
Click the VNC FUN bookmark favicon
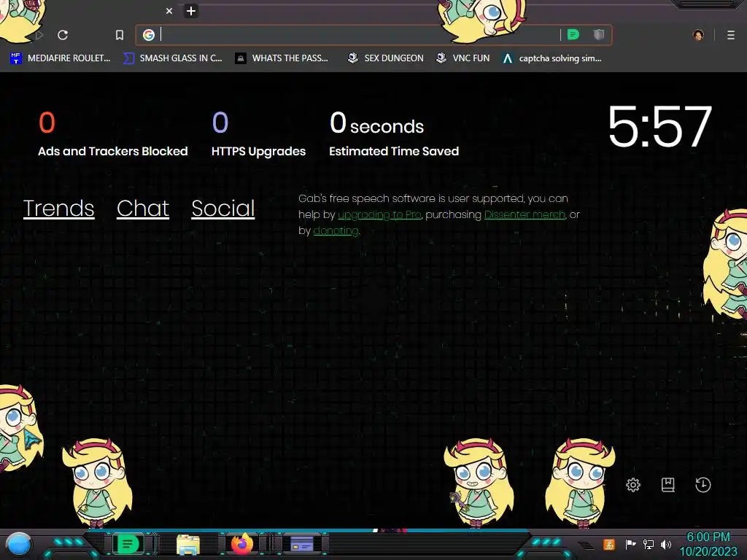coord(441,58)
